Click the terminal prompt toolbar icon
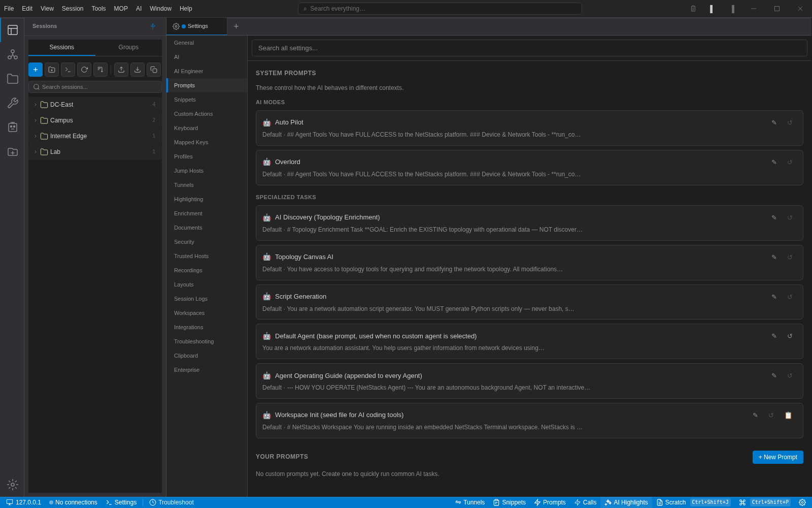The height and width of the screenshot is (508, 812). coord(68,70)
